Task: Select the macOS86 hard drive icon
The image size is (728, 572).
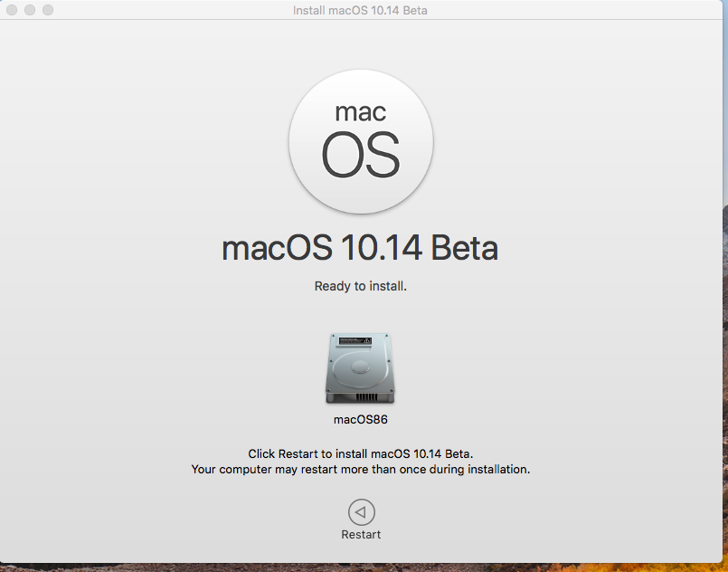Action: coord(360,368)
